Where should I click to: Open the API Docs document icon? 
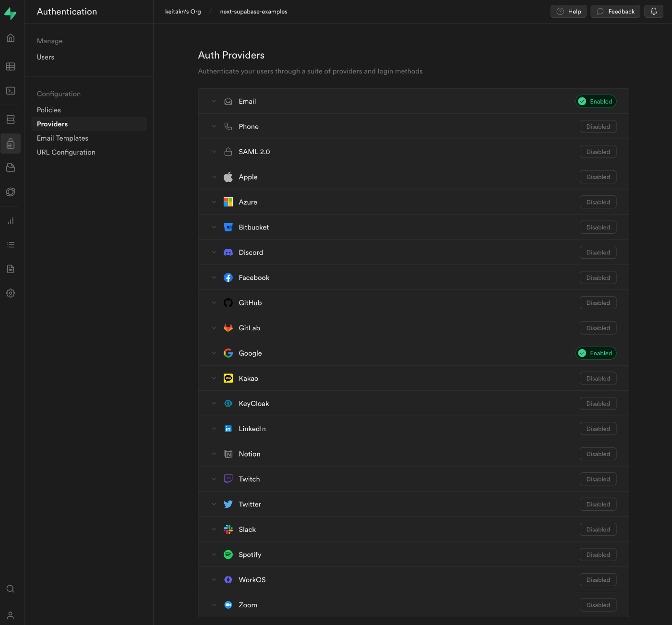(x=11, y=269)
